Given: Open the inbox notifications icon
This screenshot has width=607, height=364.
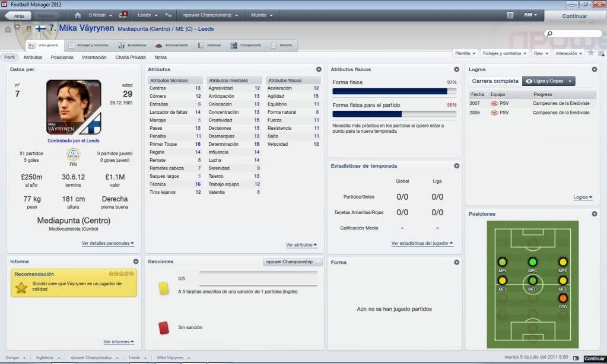Looking at the screenshot, I should coord(123,15).
